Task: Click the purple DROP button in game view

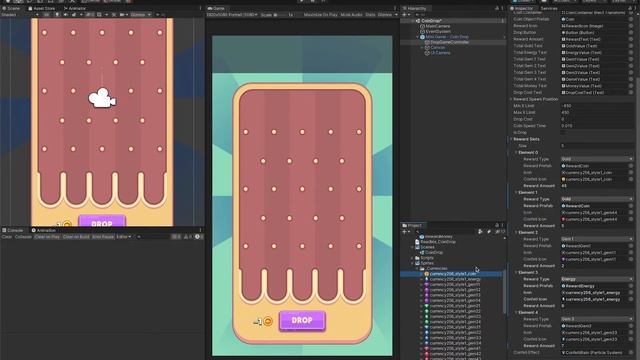Action: tap(302, 320)
